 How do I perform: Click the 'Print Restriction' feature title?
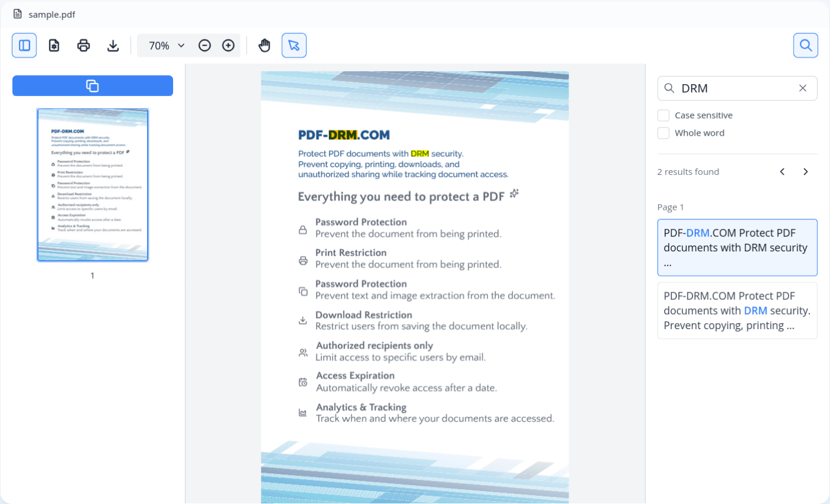pyautogui.click(x=351, y=253)
